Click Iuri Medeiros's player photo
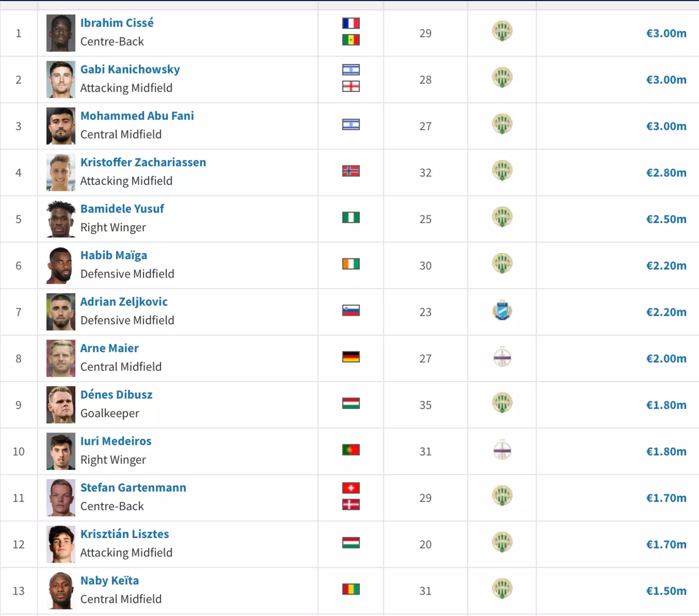Image resolution: width=699 pixels, height=616 pixels. [61, 451]
